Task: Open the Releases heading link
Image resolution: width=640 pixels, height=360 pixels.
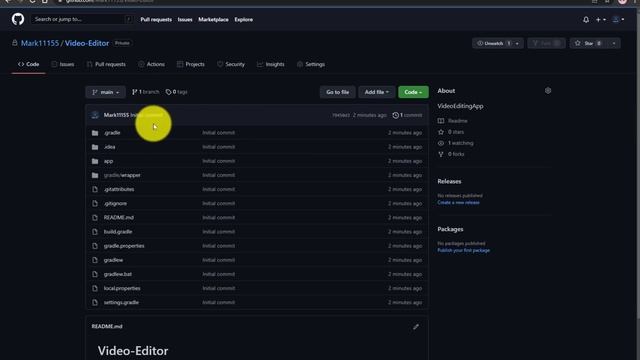Action: [x=449, y=182]
